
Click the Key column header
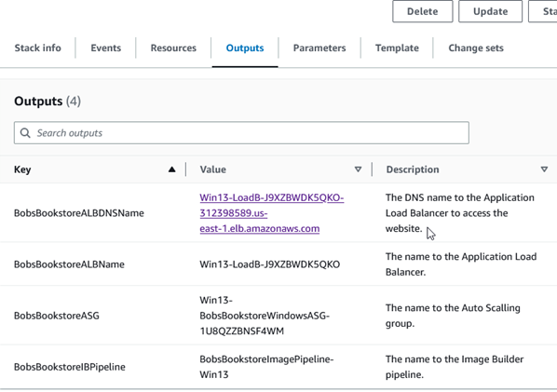click(x=22, y=169)
